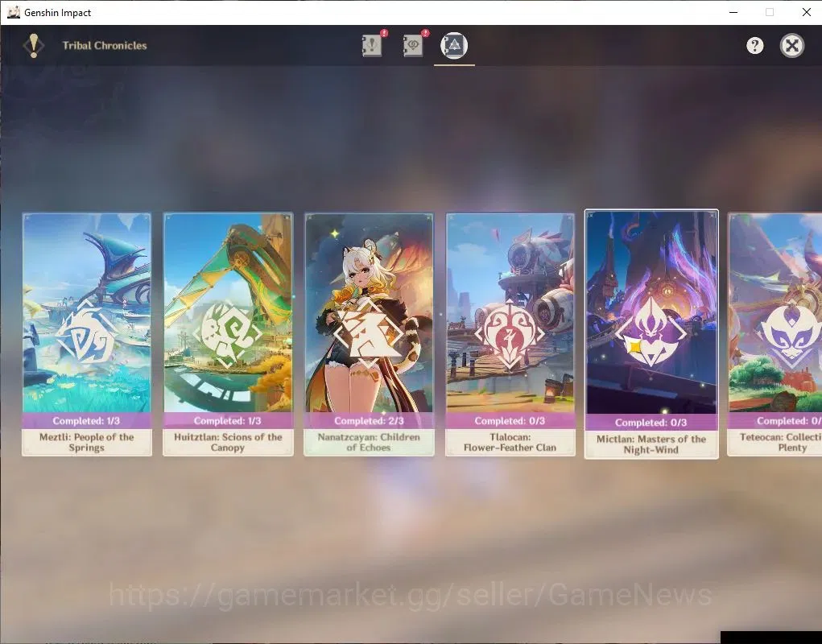The width and height of the screenshot is (822, 644).
Task: Select the Mictlan: Masters of the Night-Wind card
Action: tap(651, 334)
